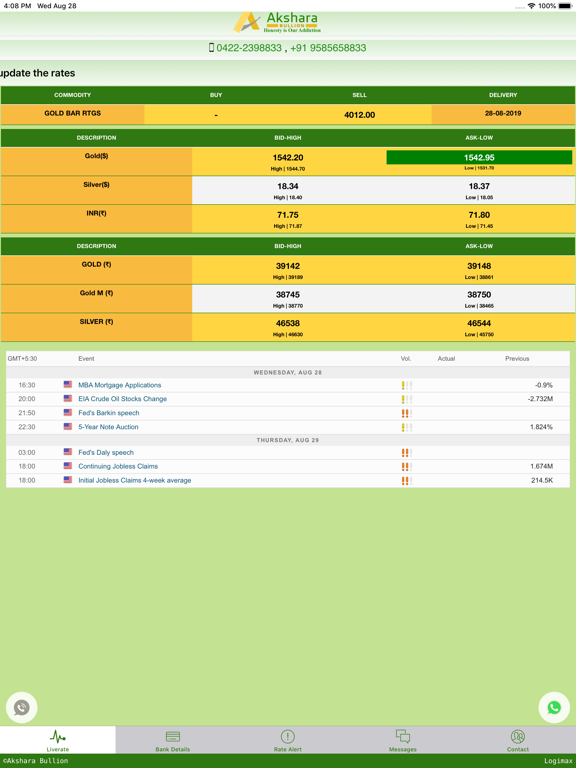
Task: Open Fed's Barkin speech event
Action: click(109, 413)
